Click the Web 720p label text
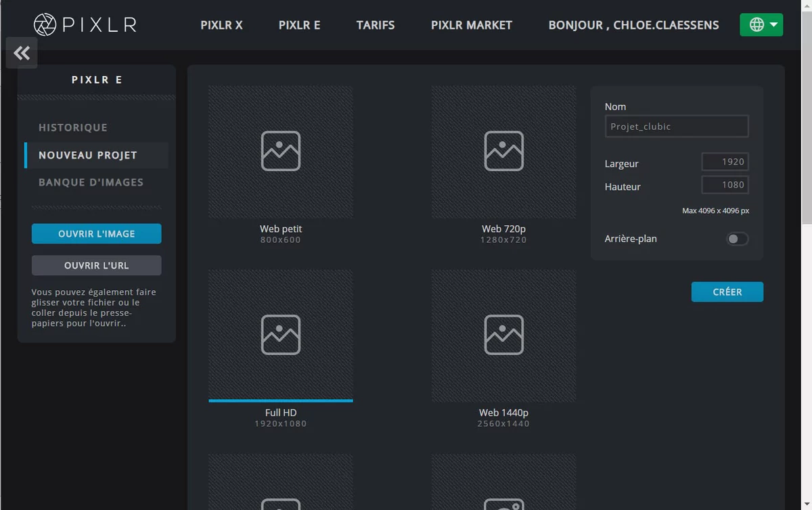812x510 pixels. coord(504,229)
